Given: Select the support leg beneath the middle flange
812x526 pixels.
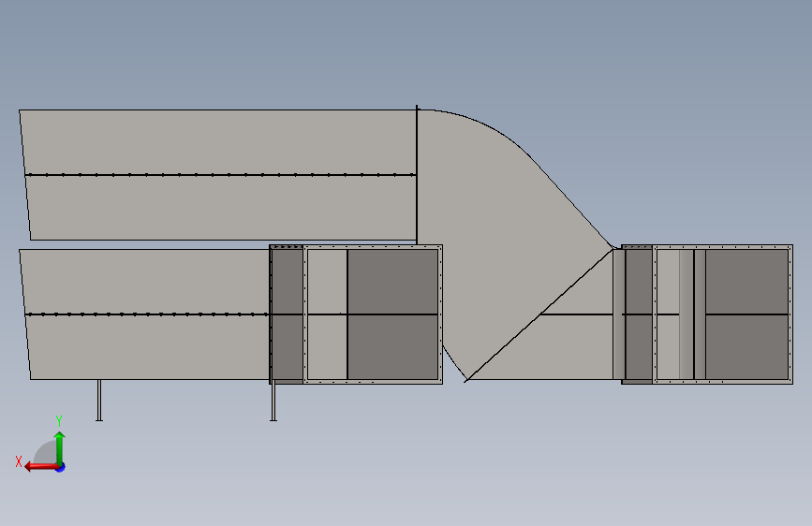Looking at the screenshot, I should click(x=273, y=402).
